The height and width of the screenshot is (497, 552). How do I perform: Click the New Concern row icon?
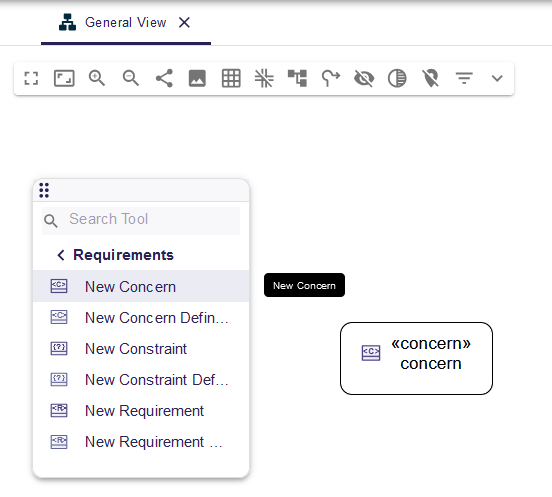59,286
